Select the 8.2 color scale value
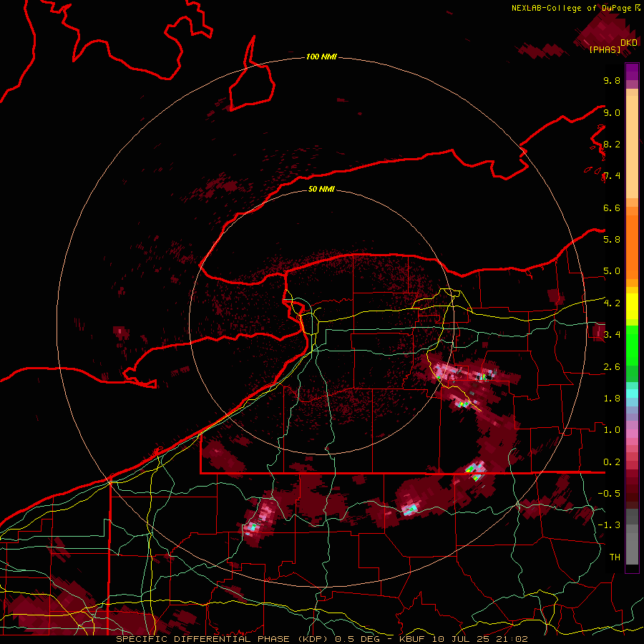644x644 pixels. [612, 144]
